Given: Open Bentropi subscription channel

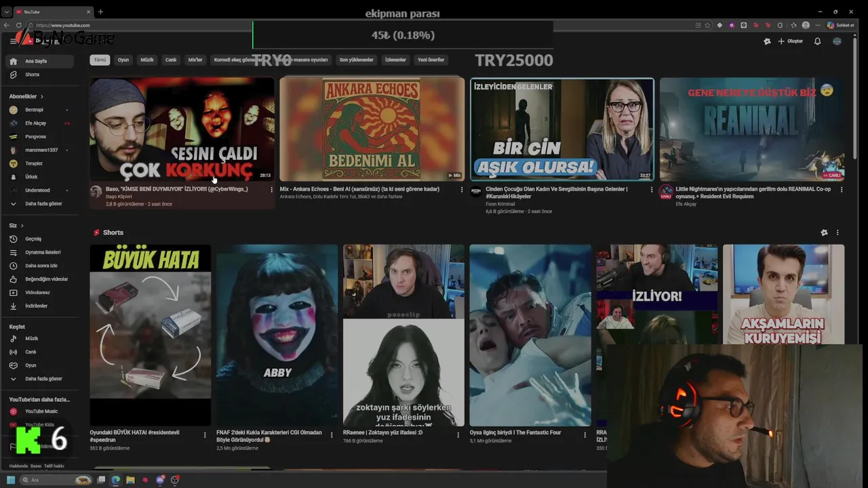Looking at the screenshot, I should tap(39, 110).
